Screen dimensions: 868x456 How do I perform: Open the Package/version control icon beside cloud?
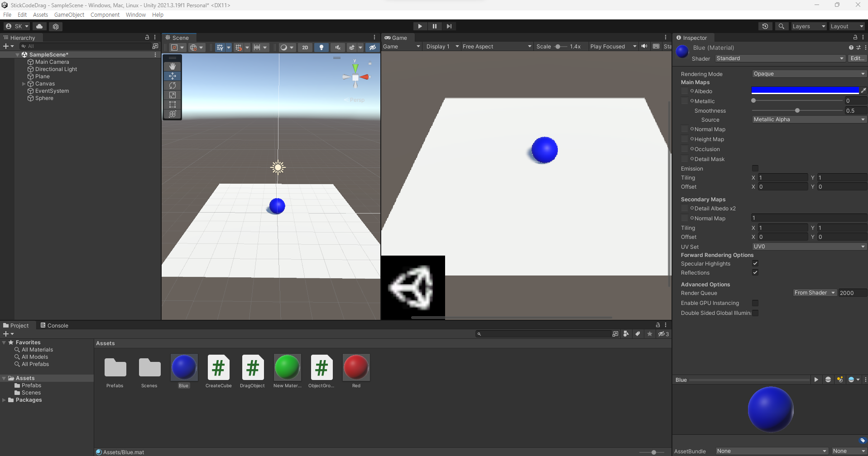(56, 26)
